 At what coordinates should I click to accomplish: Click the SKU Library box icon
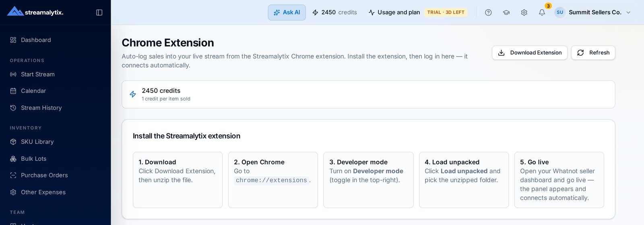point(13,142)
